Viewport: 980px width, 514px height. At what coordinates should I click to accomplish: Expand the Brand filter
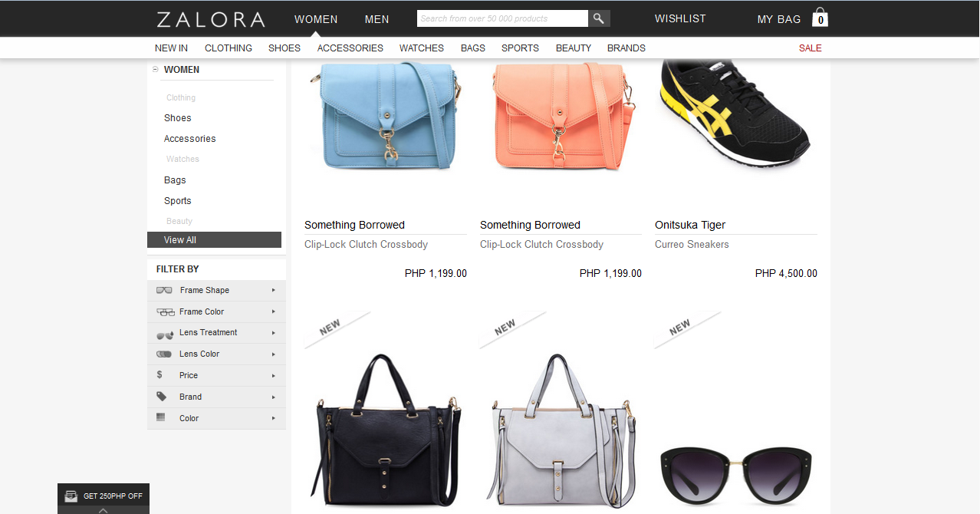(x=273, y=397)
